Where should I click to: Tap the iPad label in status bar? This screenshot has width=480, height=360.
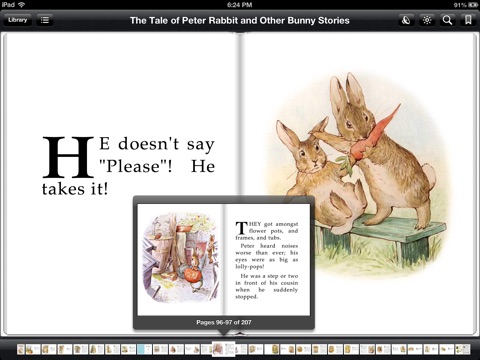pos(8,4)
